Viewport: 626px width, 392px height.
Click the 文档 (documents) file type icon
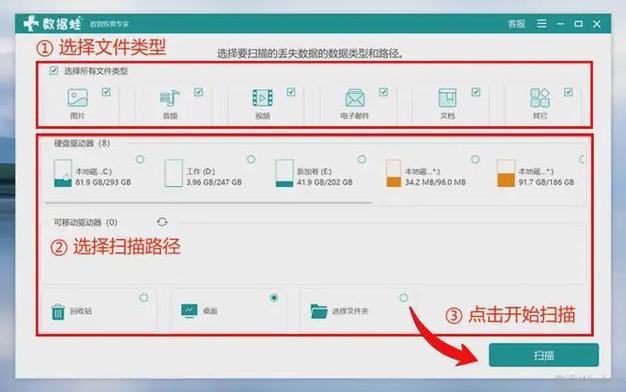[448, 98]
